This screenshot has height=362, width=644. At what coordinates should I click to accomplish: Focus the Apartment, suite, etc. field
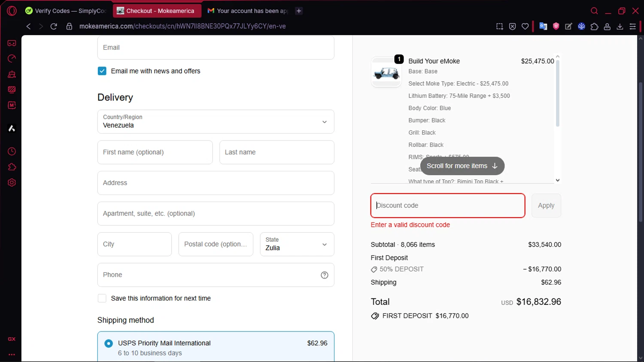[216, 213]
